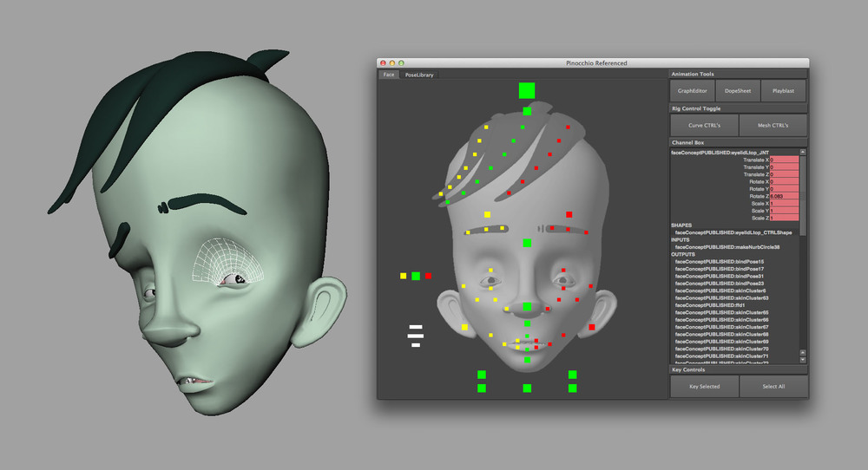This screenshot has width=868, height=470.
Task: Click the Rotate Z field showing 6.083
Action: pyautogui.click(x=784, y=196)
